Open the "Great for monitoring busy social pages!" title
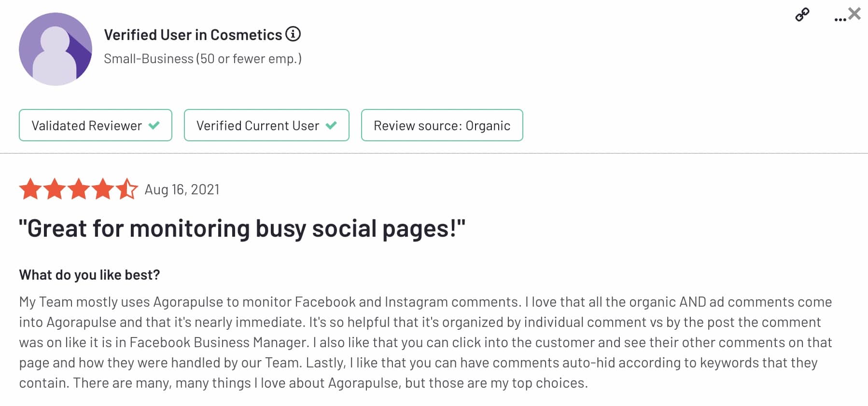The height and width of the screenshot is (406, 868). [242, 229]
